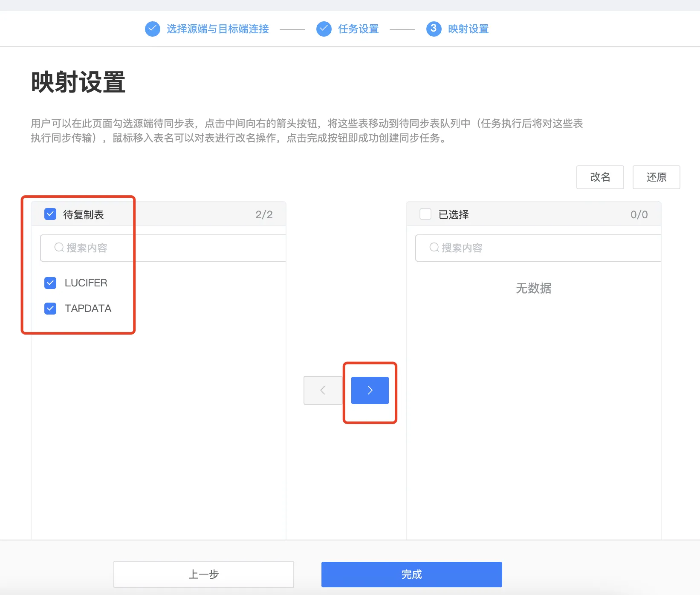The image size is (700, 595).
Task: Click the 还原 restore button
Action: pos(656,177)
